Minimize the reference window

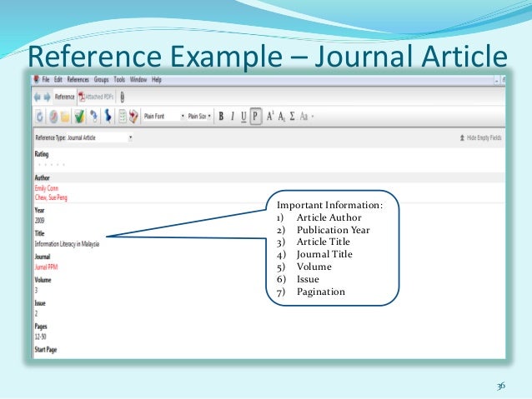pyautogui.click(x=497, y=80)
